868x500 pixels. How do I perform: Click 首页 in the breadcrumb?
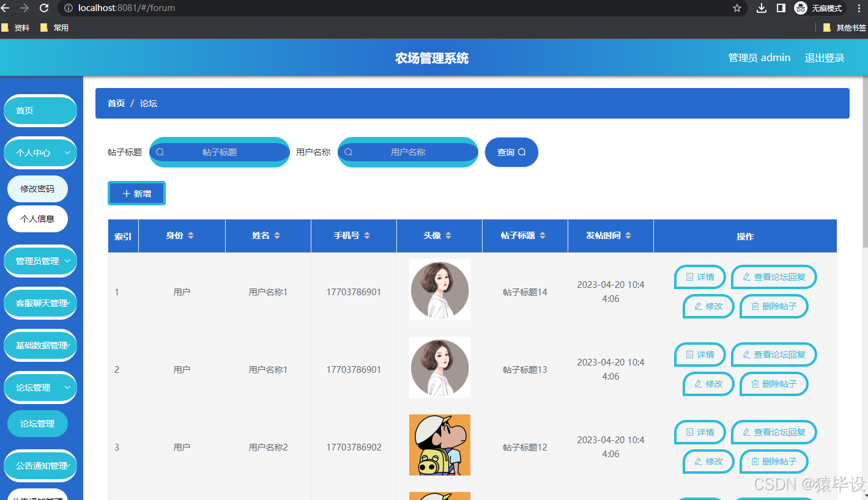tap(116, 103)
